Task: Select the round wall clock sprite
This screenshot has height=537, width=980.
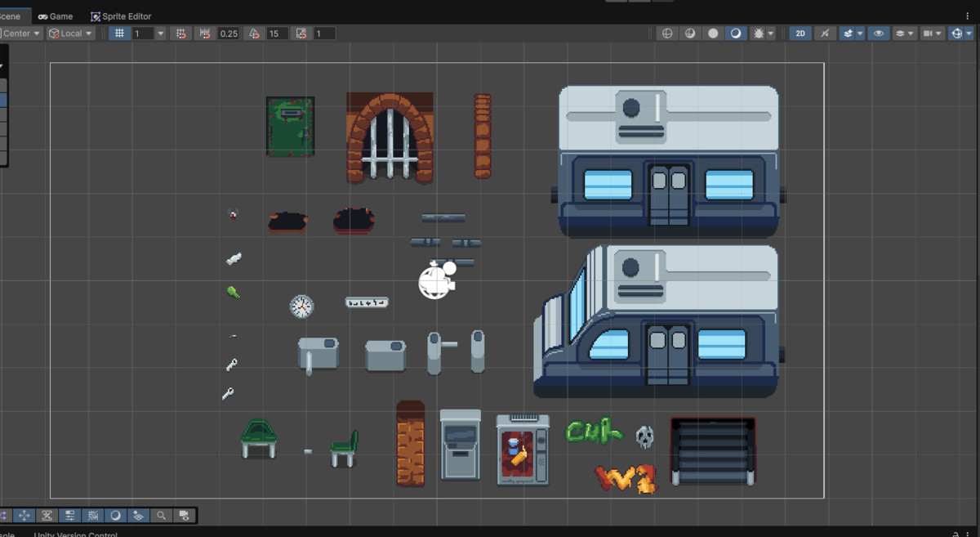Action: pyautogui.click(x=301, y=307)
